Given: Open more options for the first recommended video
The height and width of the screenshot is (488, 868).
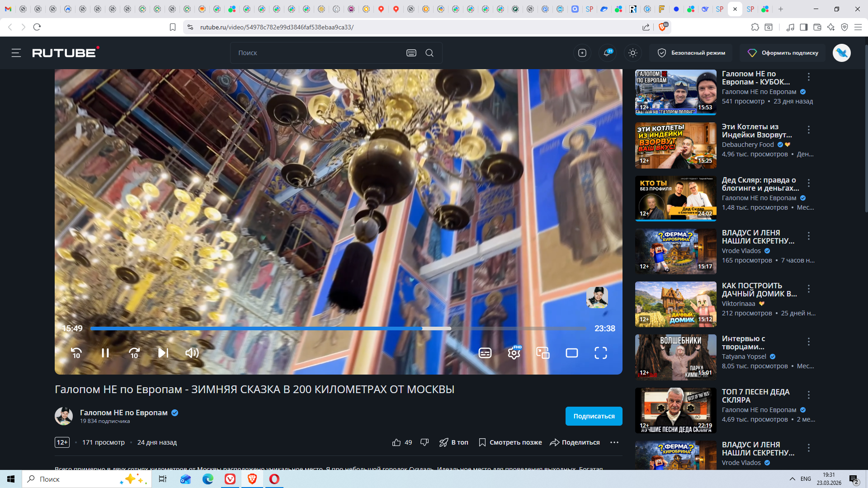Looking at the screenshot, I should click(809, 77).
